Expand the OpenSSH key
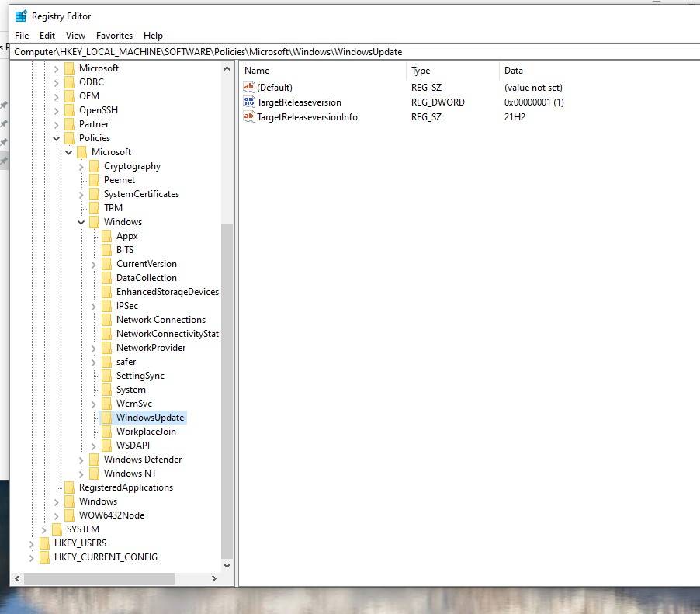 pos(56,111)
